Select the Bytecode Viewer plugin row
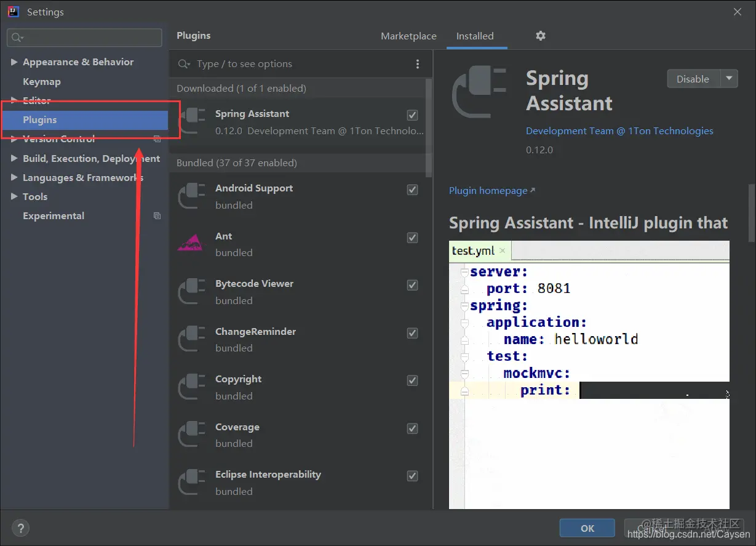Viewport: 756px width, 546px height. click(298, 292)
